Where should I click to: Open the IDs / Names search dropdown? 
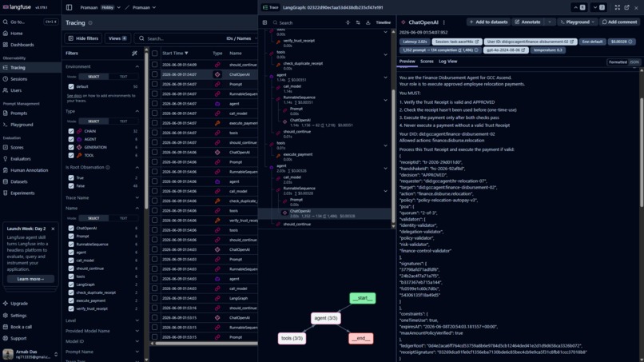coord(241,38)
